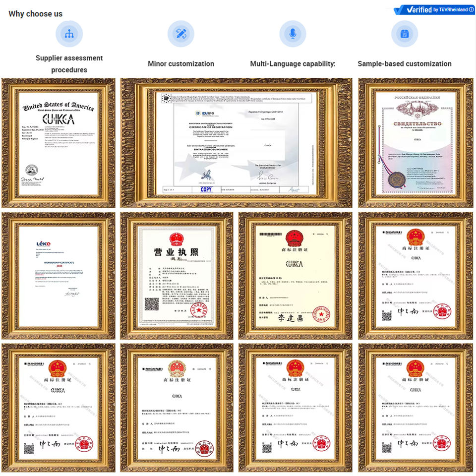
Task: Click the Minor customization pencil-ruler icon
Action: (x=181, y=34)
